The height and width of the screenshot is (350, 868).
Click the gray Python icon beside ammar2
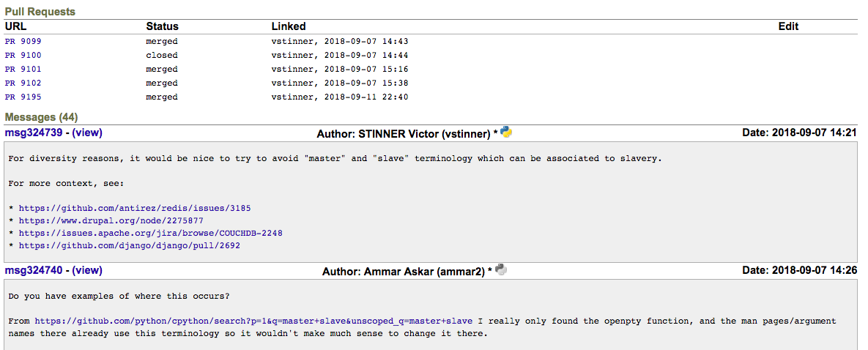coord(501,269)
